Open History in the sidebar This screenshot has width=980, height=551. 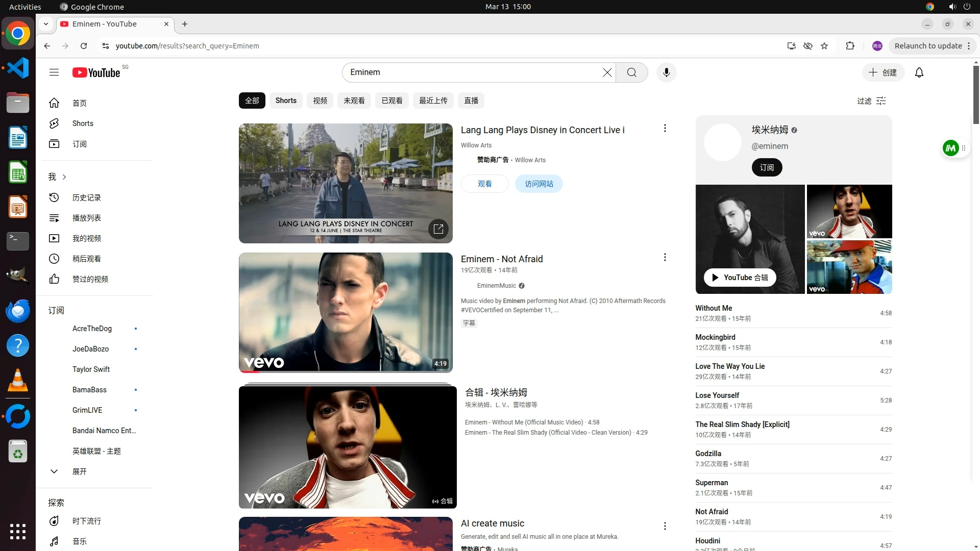click(x=86, y=197)
